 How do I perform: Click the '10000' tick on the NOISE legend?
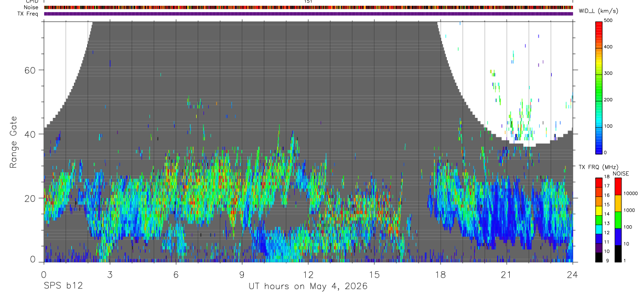[x=631, y=193]
